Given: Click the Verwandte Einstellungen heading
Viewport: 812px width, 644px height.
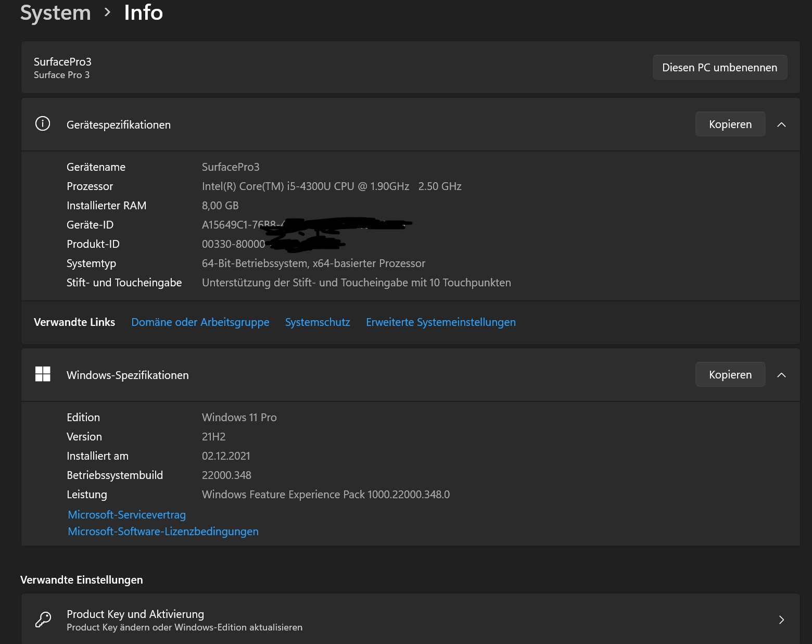Looking at the screenshot, I should pos(82,580).
